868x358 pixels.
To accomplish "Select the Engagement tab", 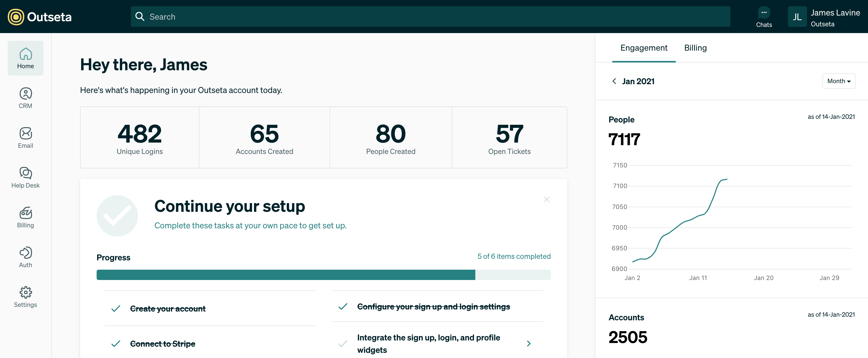I will pyautogui.click(x=644, y=48).
